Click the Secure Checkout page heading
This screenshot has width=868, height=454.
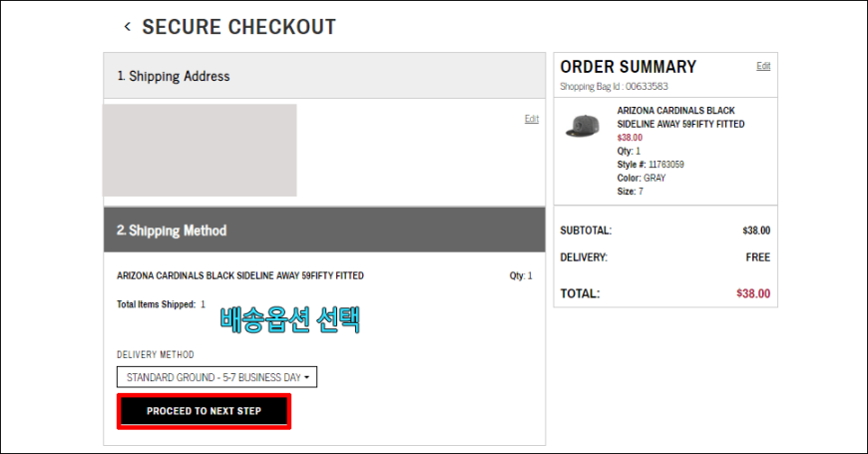pyautogui.click(x=239, y=27)
